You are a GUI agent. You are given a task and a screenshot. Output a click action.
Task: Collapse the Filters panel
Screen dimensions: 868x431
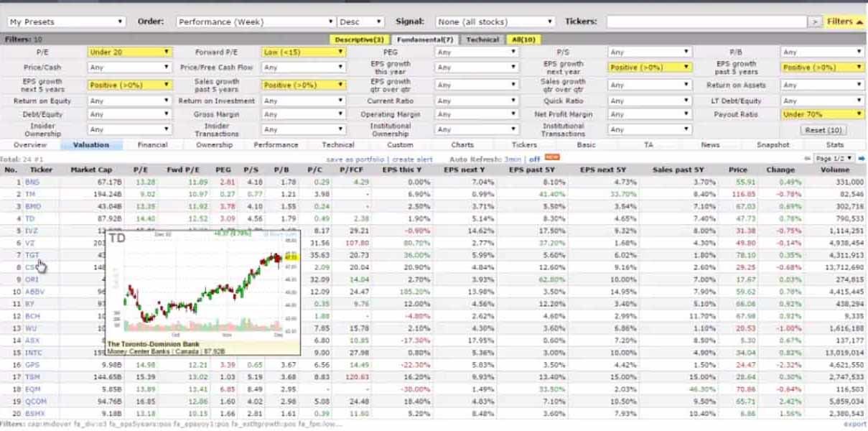[x=845, y=22]
